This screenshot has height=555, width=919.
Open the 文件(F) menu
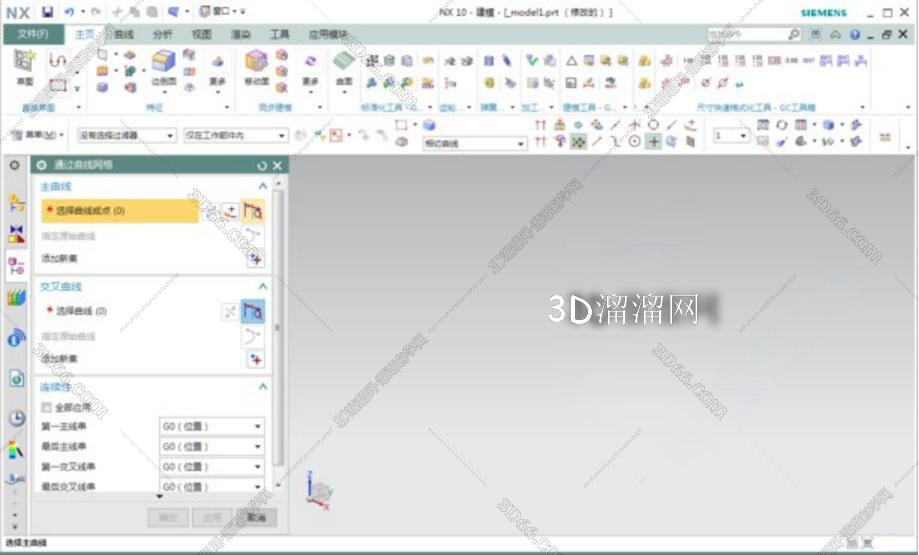(x=33, y=34)
